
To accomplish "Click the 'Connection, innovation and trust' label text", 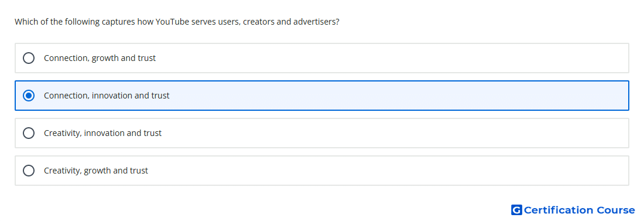I will click(x=107, y=96).
